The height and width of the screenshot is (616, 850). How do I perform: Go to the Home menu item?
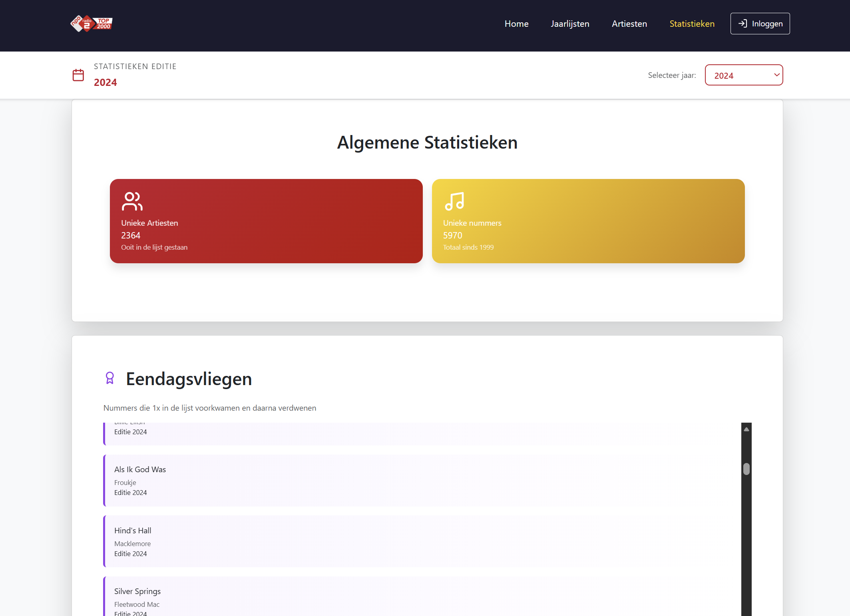516,24
